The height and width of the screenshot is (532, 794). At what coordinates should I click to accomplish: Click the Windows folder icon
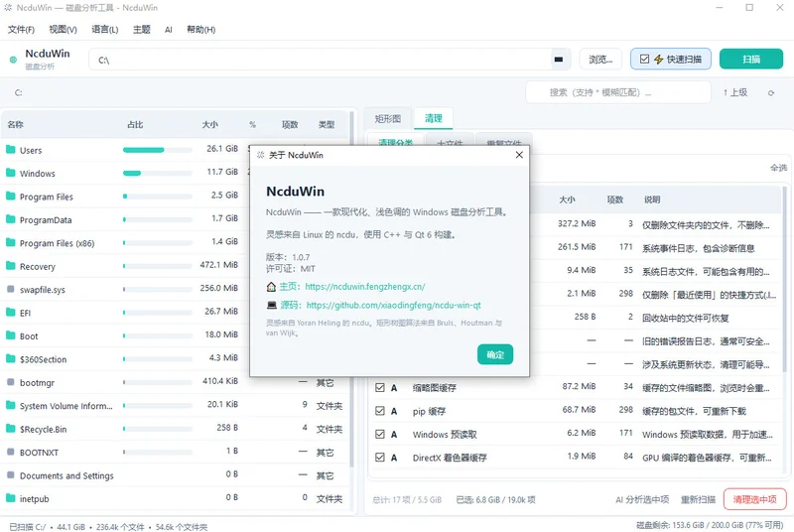(x=11, y=173)
